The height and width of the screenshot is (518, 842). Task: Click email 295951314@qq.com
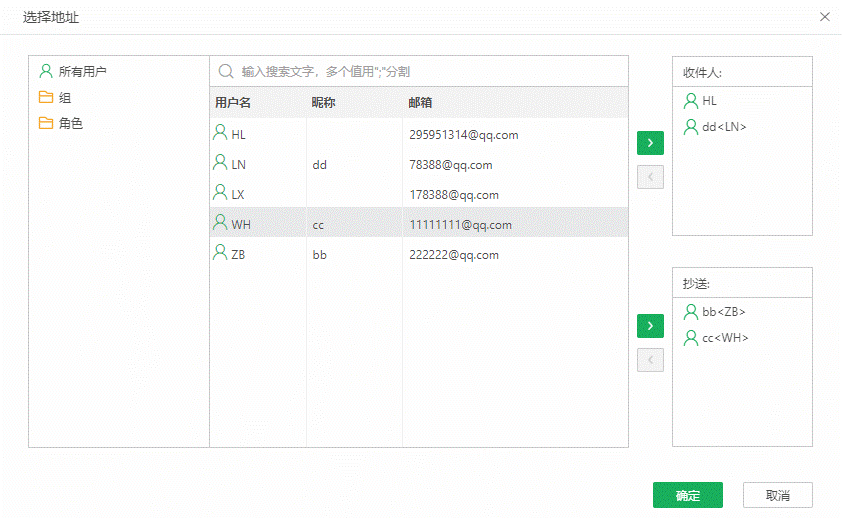464,135
